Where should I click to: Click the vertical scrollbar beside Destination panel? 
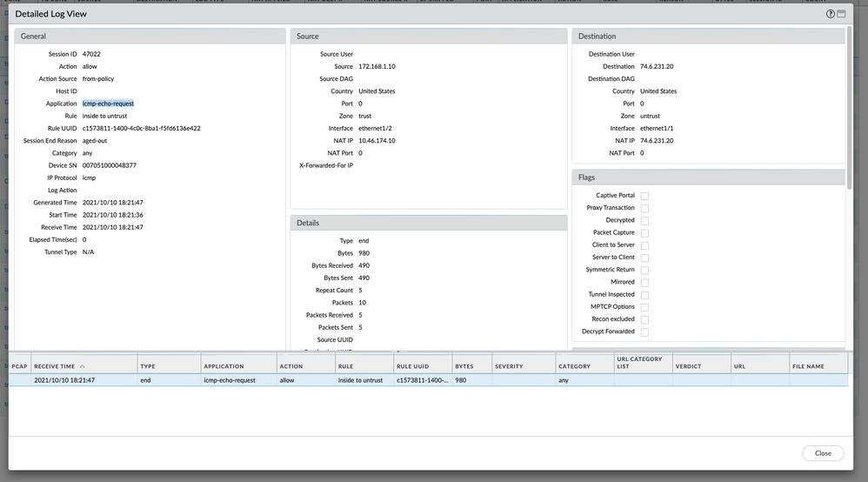point(849,104)
